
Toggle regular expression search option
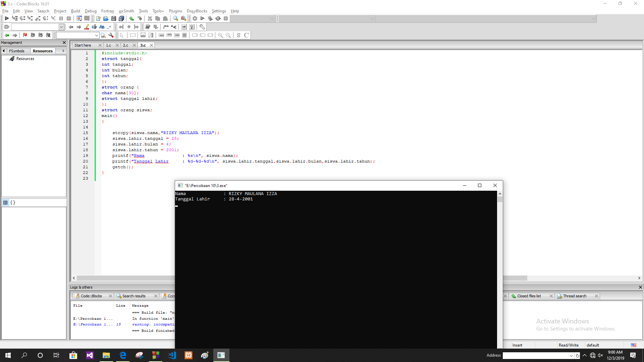[x=110, y=27]
